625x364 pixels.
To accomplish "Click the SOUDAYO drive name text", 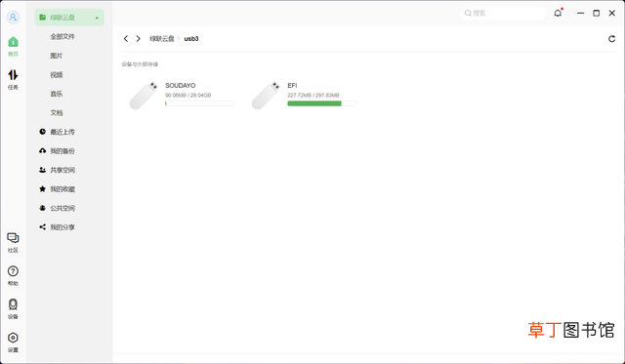I will click(180, 85).
